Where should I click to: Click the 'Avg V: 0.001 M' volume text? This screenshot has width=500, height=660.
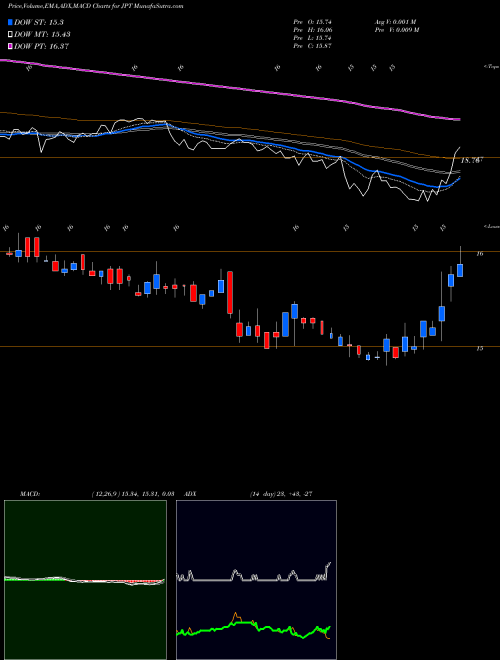pyautogui.click(x=395, y=22)
